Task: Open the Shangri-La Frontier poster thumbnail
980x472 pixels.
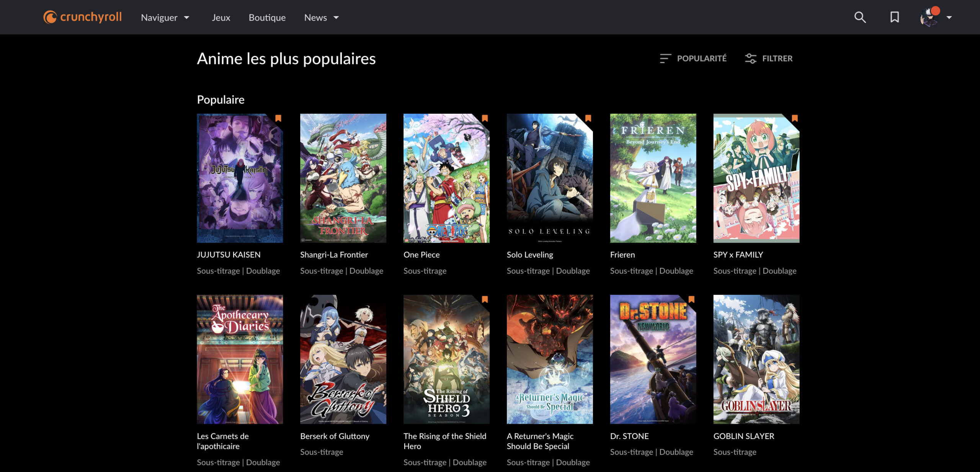Action: point(343,178)
